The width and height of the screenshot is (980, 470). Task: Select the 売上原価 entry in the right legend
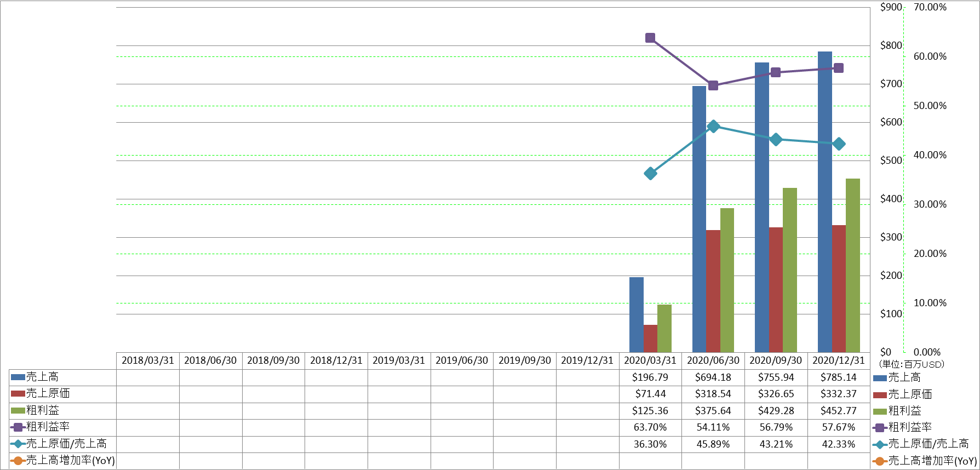[902, 394]
